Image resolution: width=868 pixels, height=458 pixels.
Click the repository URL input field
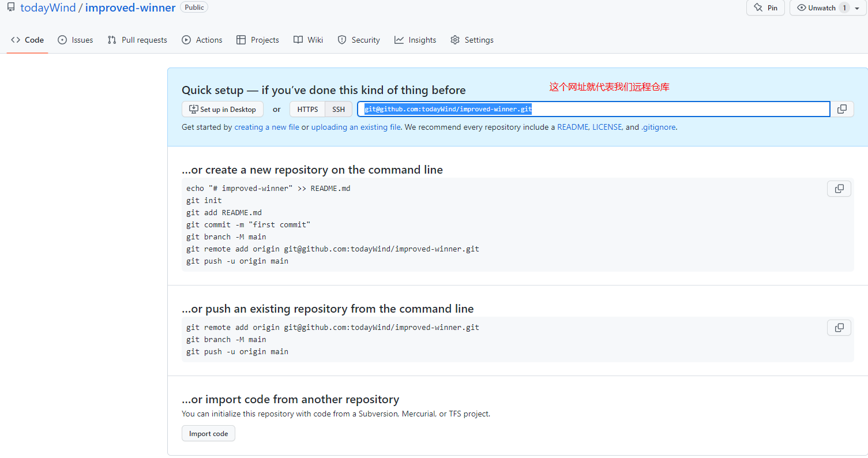tap(593, 109)
